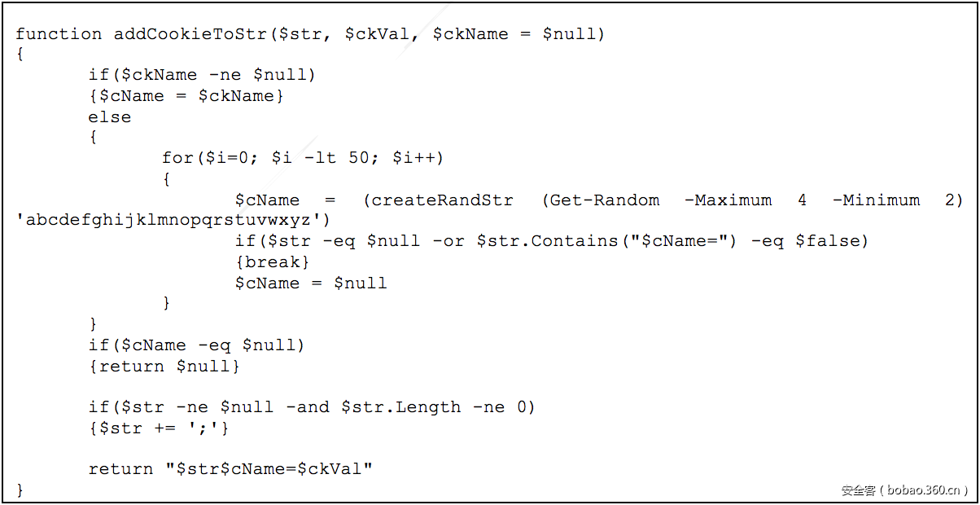The height and width of the screenshot is (505, 980).
Task: Click the final return string "$str$cName=$ckVal"
Action: point(269,469)
